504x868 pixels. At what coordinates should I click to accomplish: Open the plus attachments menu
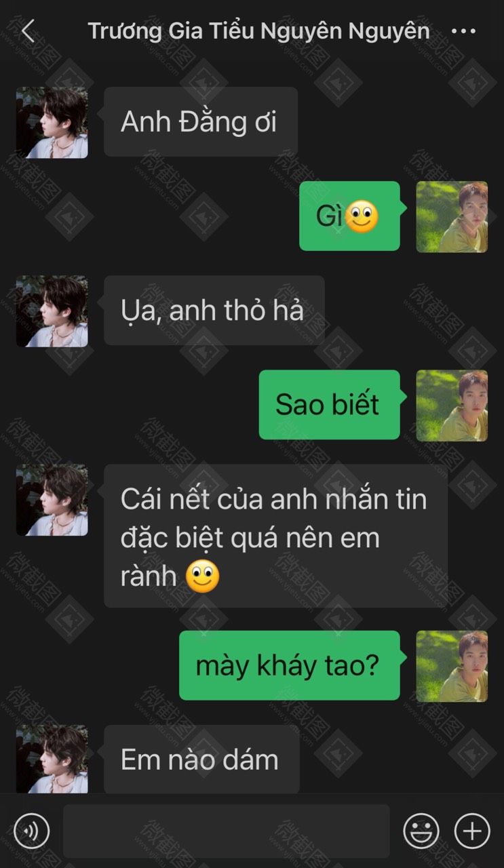point(472,830)
